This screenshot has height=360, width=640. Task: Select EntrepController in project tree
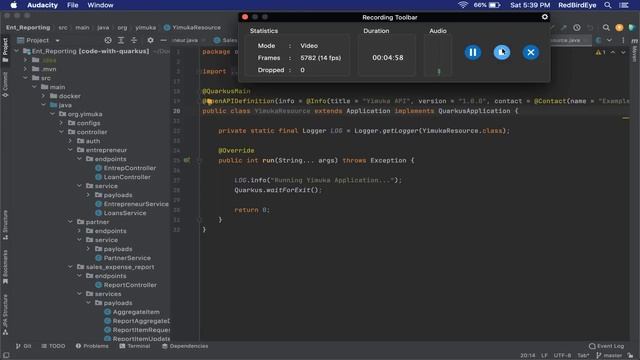125,168
